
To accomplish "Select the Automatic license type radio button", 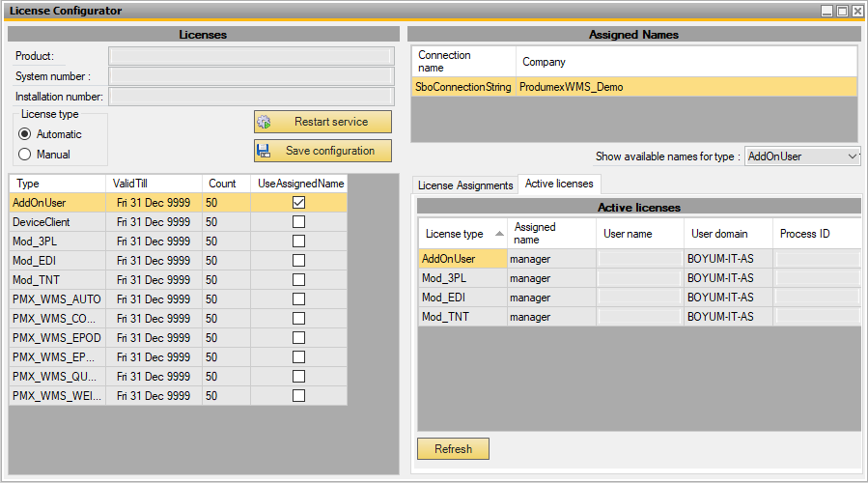I will [x=25, y=134].
